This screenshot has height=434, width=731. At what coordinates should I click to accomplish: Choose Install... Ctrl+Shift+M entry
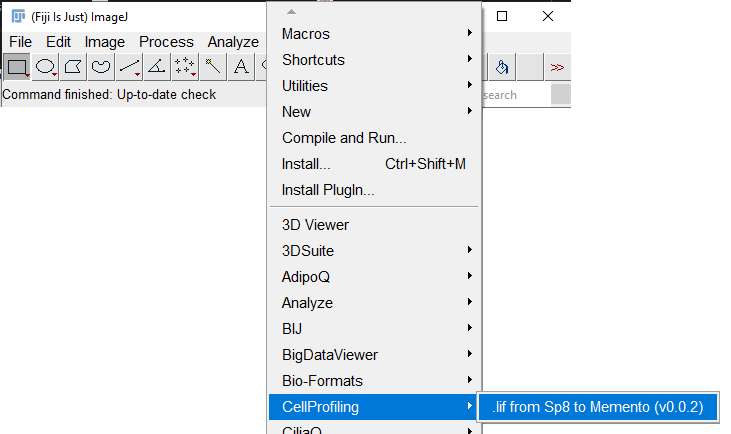click(375, 164)
